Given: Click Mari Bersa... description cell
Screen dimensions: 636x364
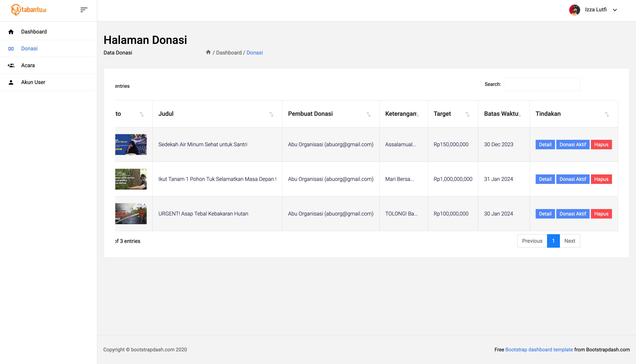Looking at the screenshot, I should (x=399, y=179).
